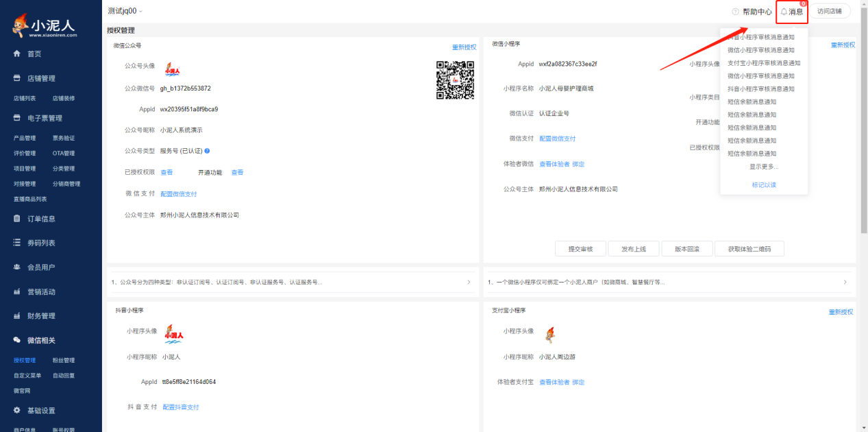Image resolution: width=868 pixels, height=432 pixels.
Task: Go to 产品管理
Action: pos(25,138)
